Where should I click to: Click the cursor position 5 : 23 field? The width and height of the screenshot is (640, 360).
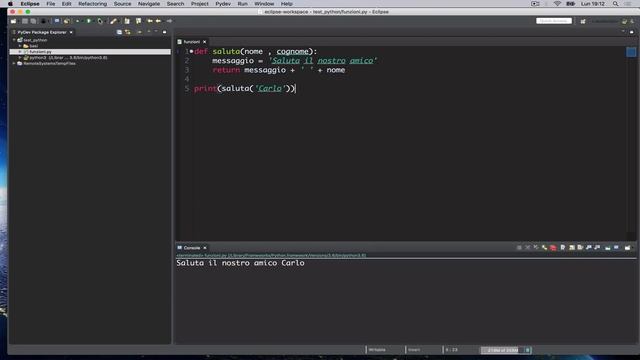click(x=451, y=350)
